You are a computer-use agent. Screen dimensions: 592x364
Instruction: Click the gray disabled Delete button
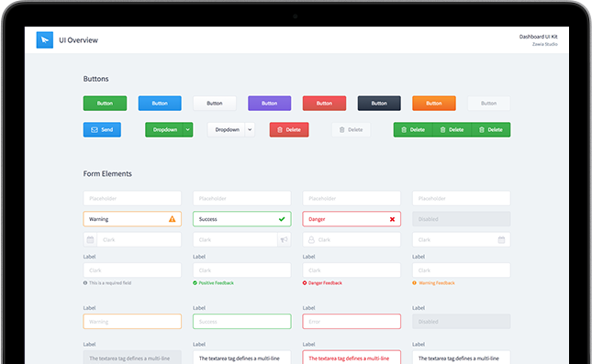pos(352,129)
